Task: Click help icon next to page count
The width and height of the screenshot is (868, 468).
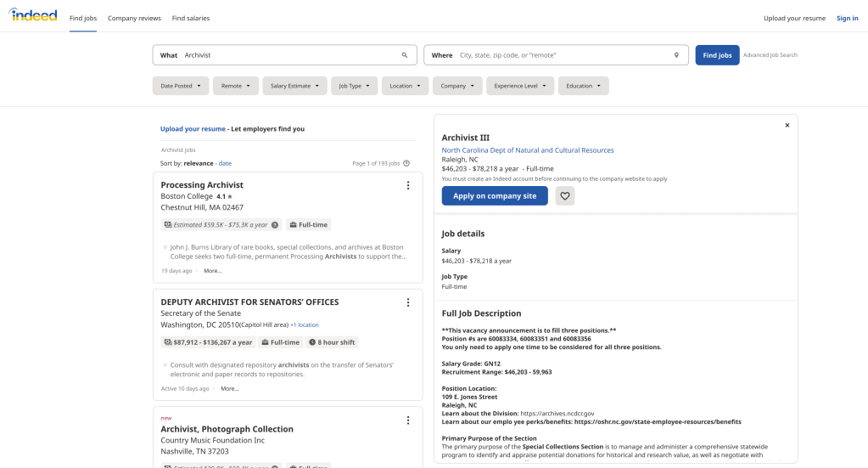Action: tap(406, 163)
